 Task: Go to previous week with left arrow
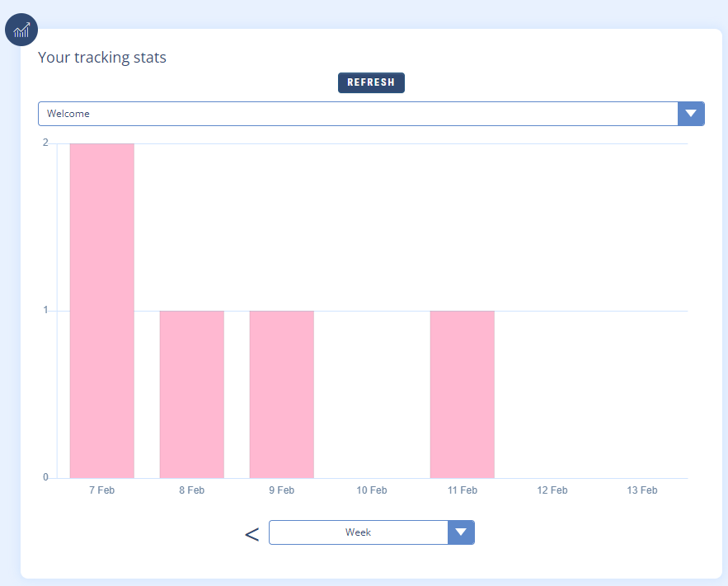[251, 534]
